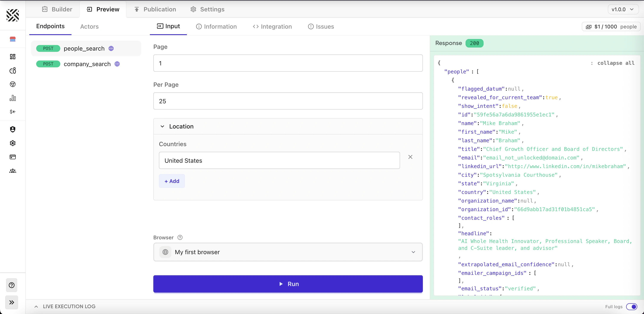Click the "people" key in the response

(456, 71)
